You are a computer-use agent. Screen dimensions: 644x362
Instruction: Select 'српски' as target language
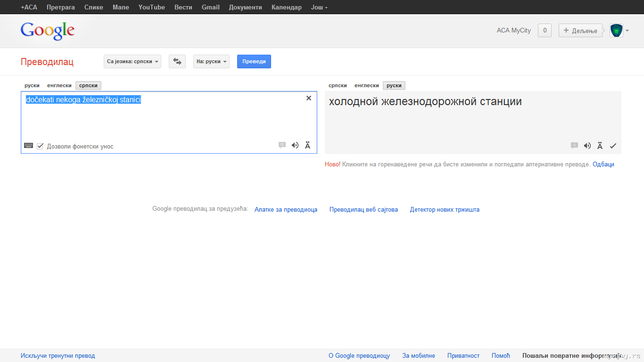(x=338, y=85)
